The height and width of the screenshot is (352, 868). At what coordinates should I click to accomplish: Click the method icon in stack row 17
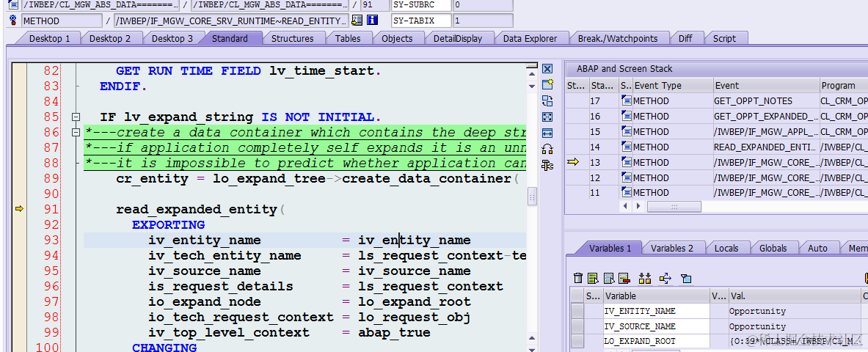(626, 100)
